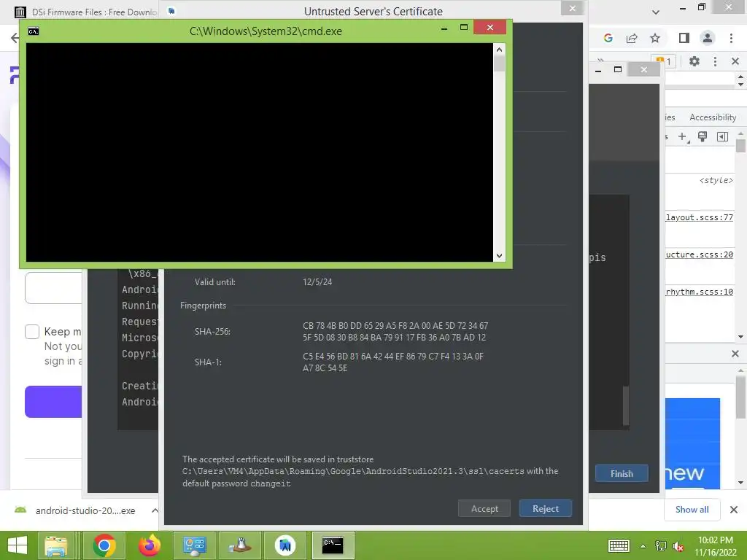The image size is (747, 560).
Task: Click the purple sign-in button
Action: 53,402
